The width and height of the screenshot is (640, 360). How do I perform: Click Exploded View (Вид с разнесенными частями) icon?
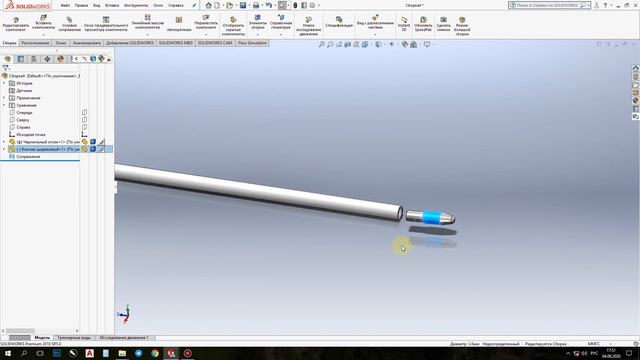(x=375, y=18)
